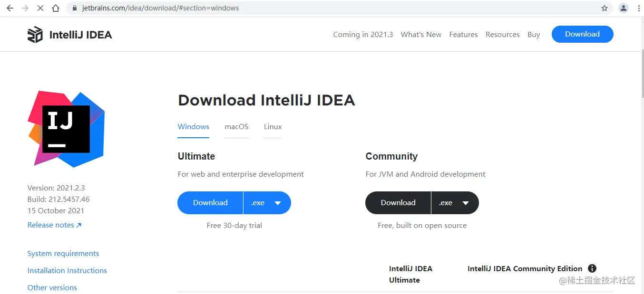Open System requirements link
Screen dimensions: 644x294
click(63, 254)
